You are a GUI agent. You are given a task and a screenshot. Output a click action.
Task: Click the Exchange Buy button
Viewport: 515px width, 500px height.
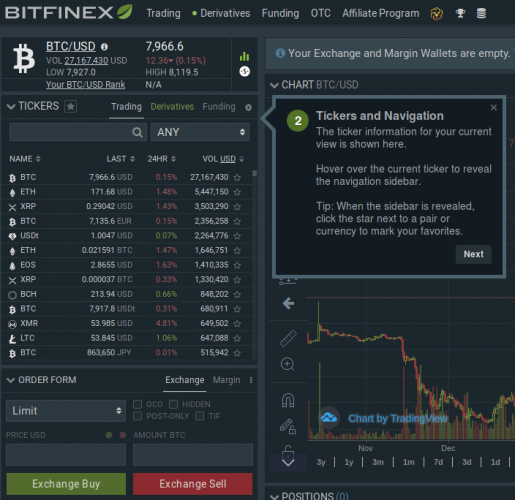pyautogui.click(x=66, y=484)
